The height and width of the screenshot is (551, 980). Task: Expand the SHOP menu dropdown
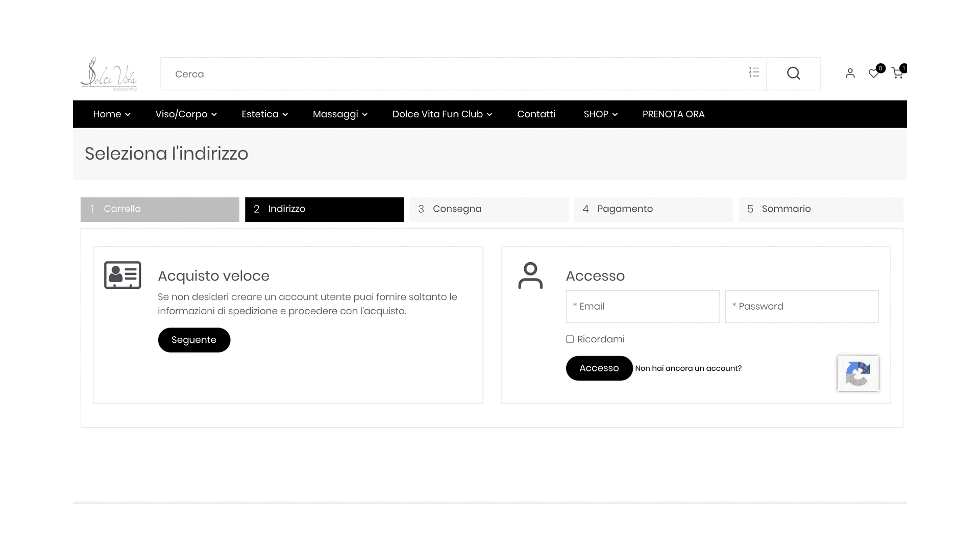[601, 114]
